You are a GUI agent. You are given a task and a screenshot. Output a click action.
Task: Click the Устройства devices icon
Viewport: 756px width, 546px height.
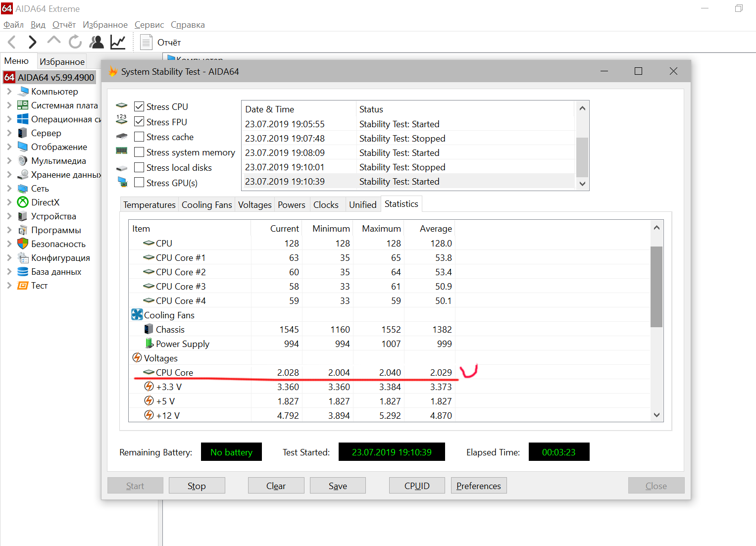click(x=23, y=216)
